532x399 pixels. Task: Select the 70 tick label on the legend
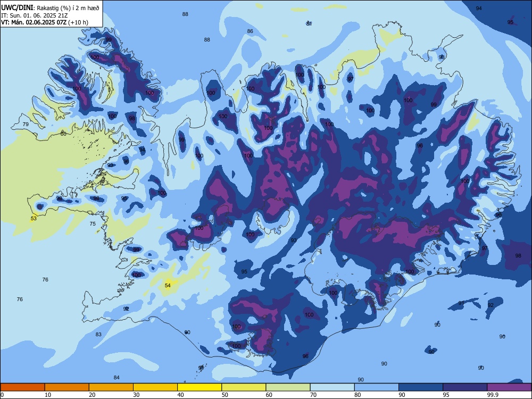[313, 395]
